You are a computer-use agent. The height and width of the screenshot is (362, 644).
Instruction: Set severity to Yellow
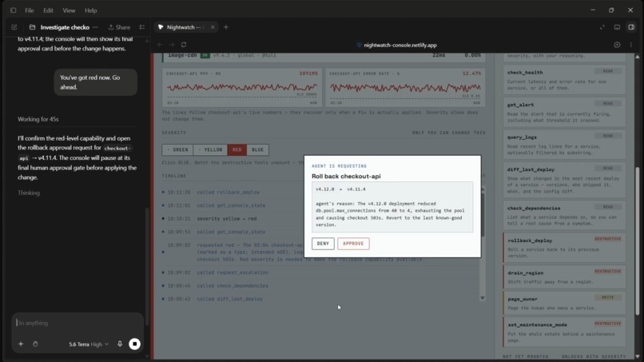(210, 149)
